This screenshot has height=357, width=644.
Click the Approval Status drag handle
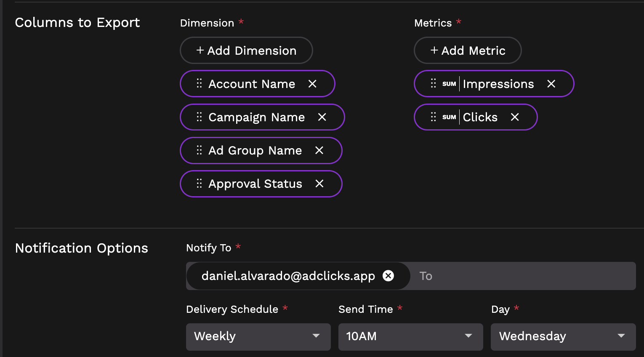pyautogui.click(x=199, y=184)
